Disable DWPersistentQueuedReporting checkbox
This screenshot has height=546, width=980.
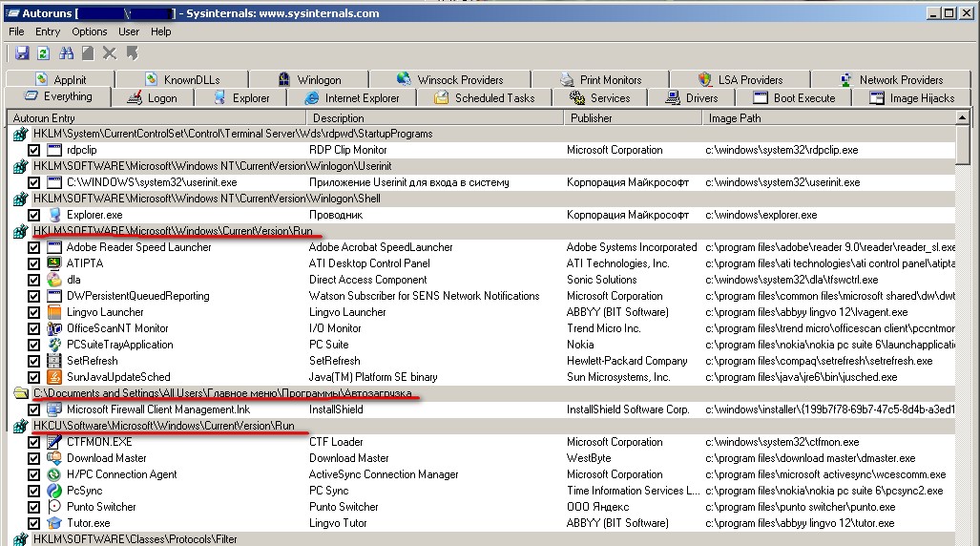click(33, 297)
